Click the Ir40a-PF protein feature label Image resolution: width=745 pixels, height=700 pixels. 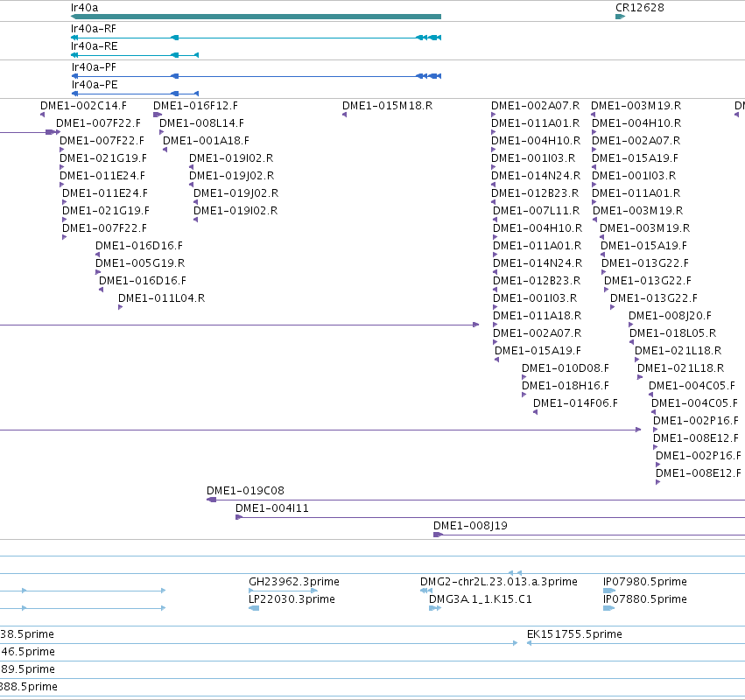(x=94, y=67)
